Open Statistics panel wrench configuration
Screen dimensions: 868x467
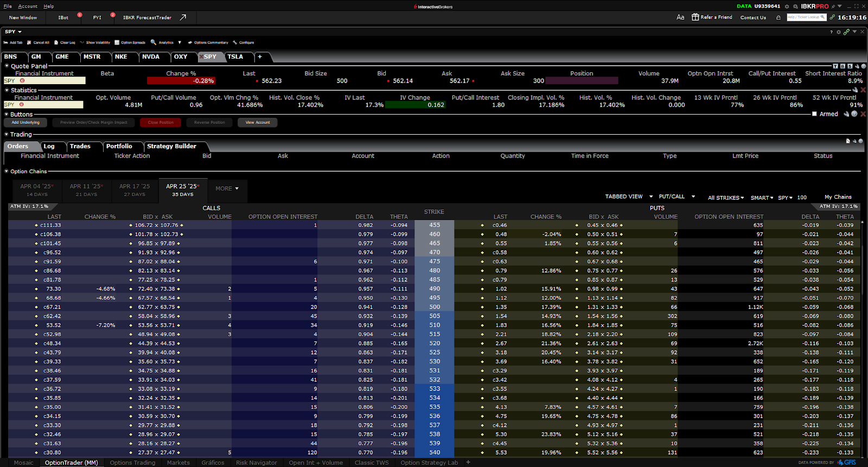856,90
